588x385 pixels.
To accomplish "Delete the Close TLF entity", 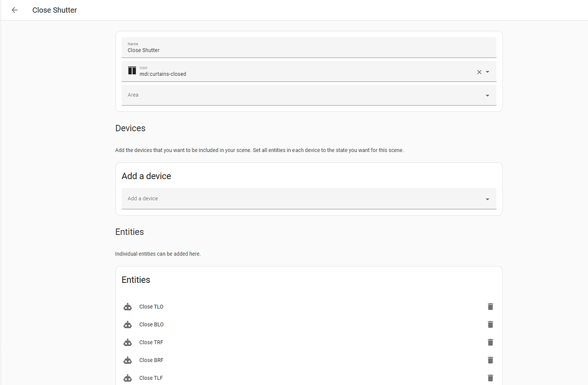I will pos(490,378).
